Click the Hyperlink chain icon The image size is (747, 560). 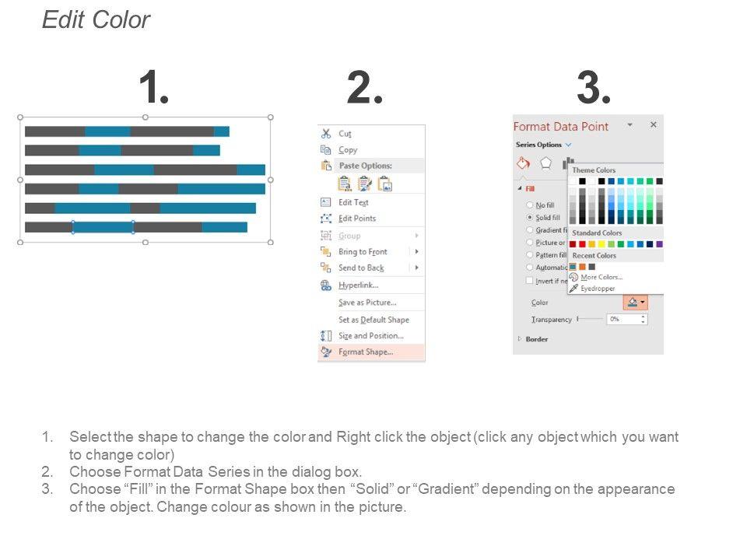(326, 285)
